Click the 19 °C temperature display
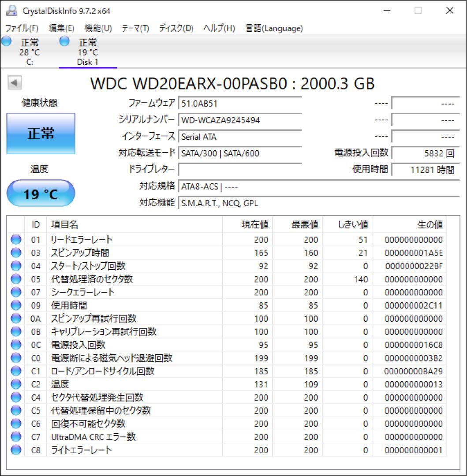The height and width of the screenshot is (476, 467). click(x=41, y=193)
